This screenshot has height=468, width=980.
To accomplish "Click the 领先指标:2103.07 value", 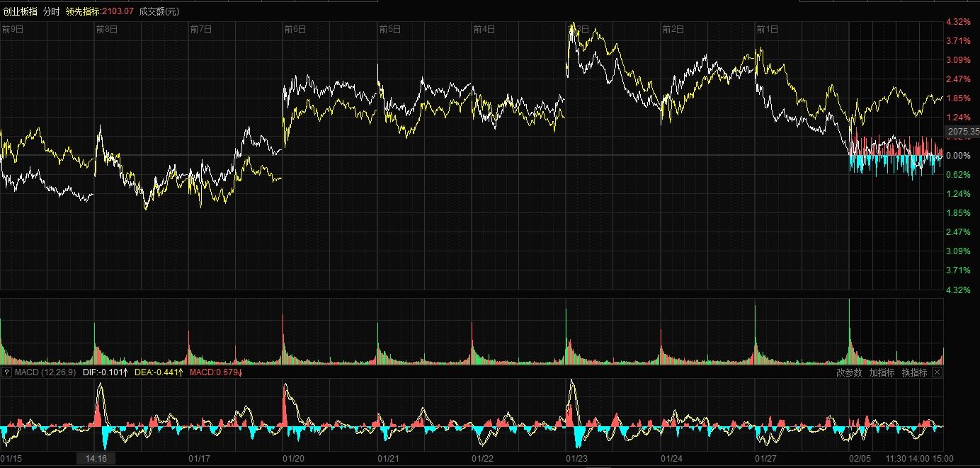I will (x=100, y=11).
